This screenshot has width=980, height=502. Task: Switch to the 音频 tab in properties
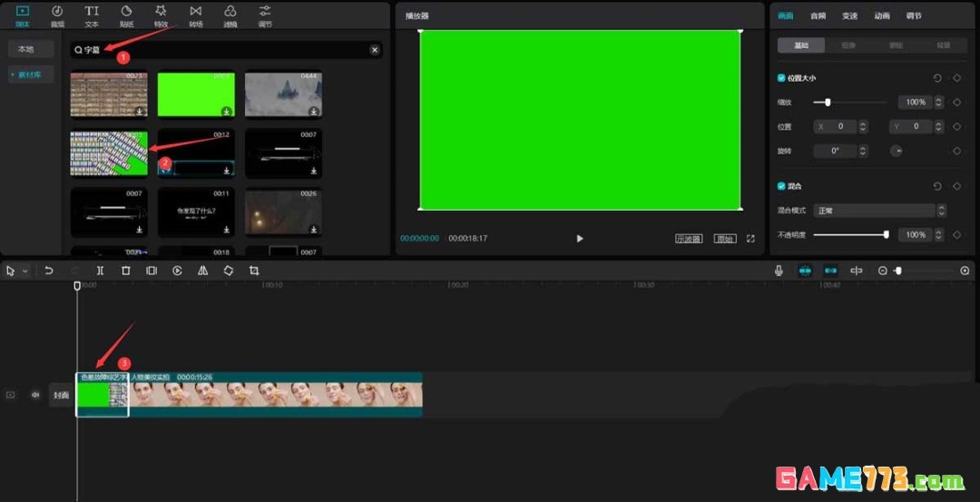(x=818, y=15)
